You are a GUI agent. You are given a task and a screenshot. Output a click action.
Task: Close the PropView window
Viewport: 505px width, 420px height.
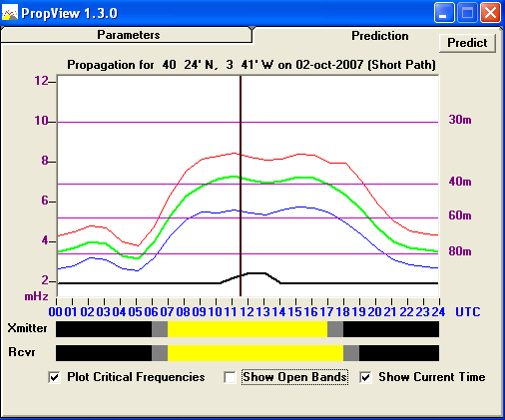click(490, 13)
